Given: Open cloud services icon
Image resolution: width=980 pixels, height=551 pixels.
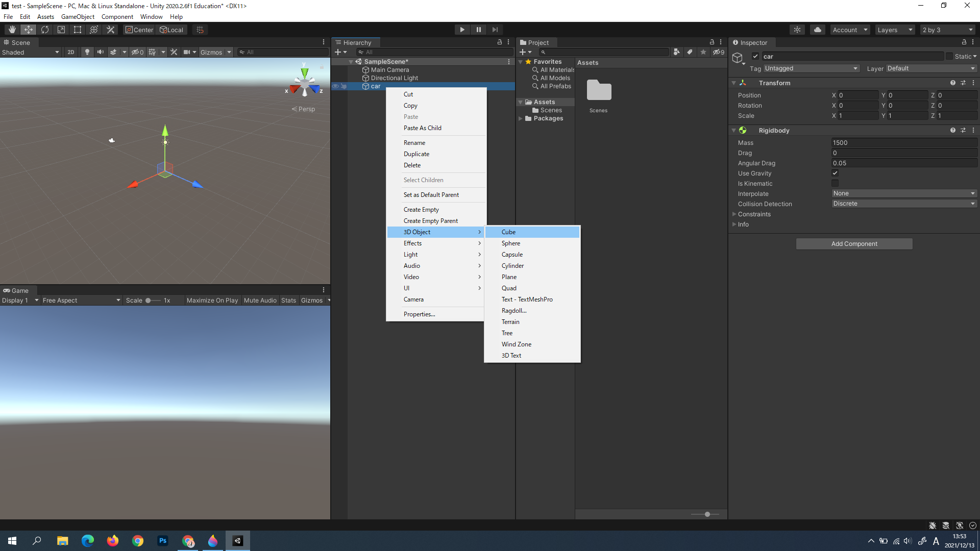Looking at the screenshot, I should pyautogui.click(x=818, y=30).
